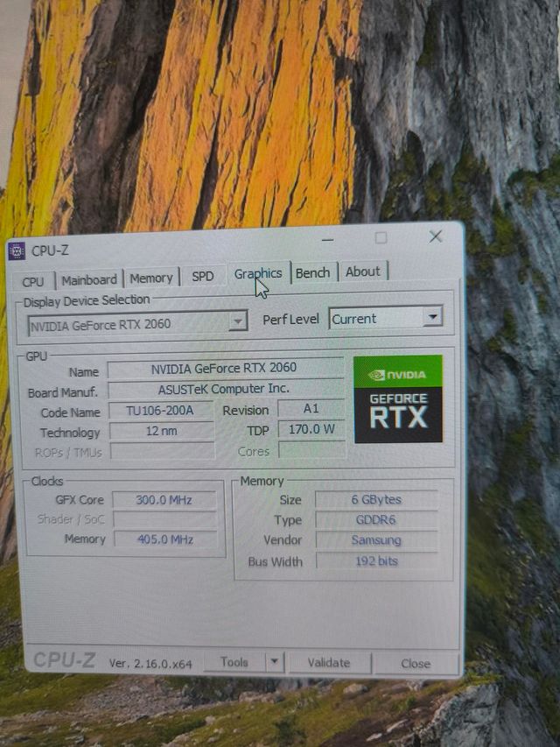Switch to the Mainboard tab
Image resolution: width=560 pixels, height=747 pixels.
coord(89,279)
